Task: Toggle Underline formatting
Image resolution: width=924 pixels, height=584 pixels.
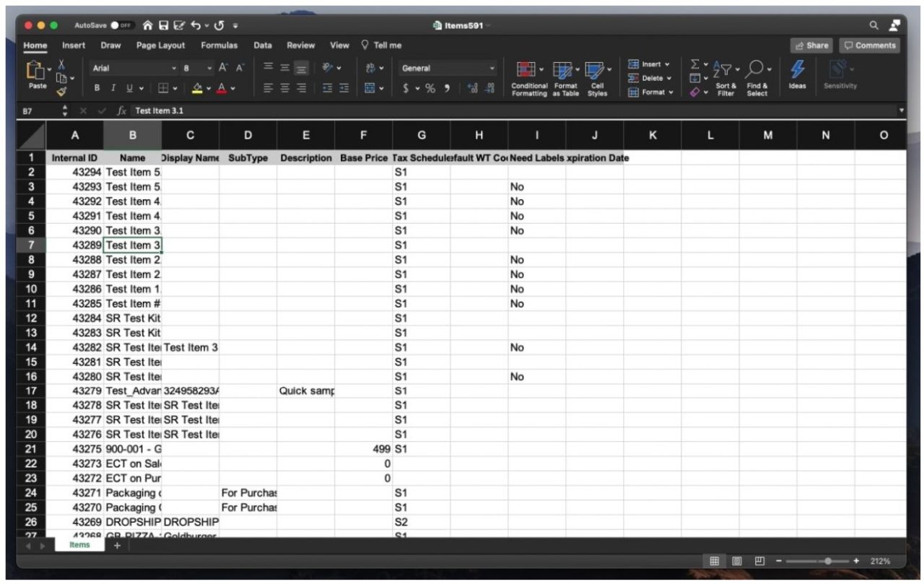Action: click(x=130, y=88)
